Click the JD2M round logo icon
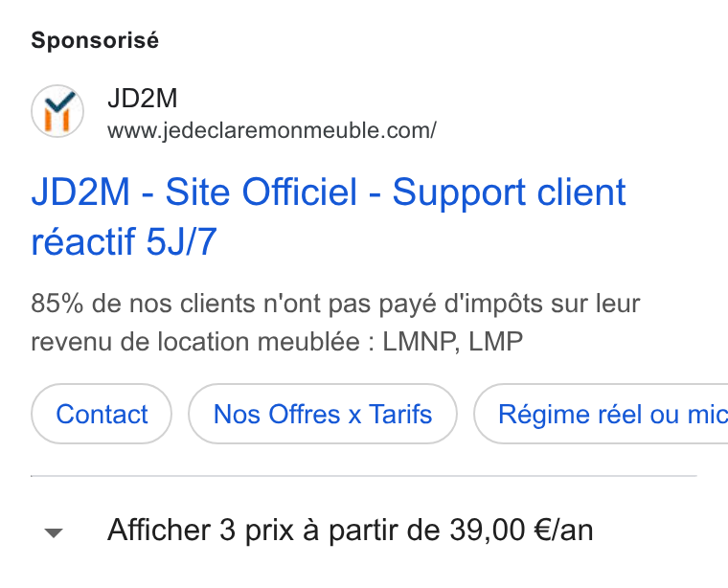The image size is (728, 588). (57, 111)
